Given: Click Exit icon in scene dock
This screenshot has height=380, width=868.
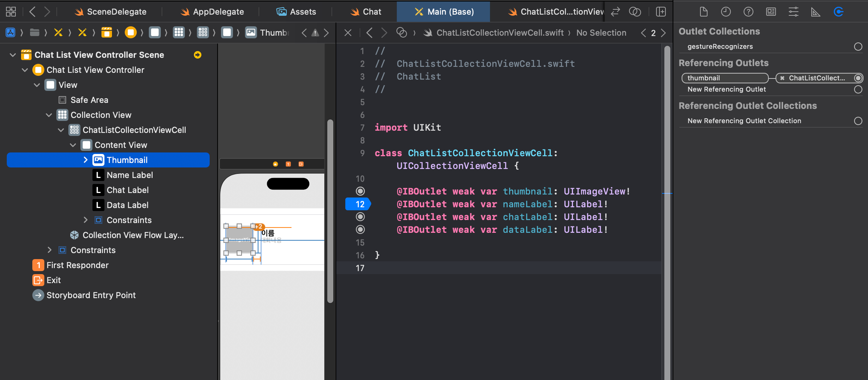Looking at the screenshot, I should coord(301,164).
